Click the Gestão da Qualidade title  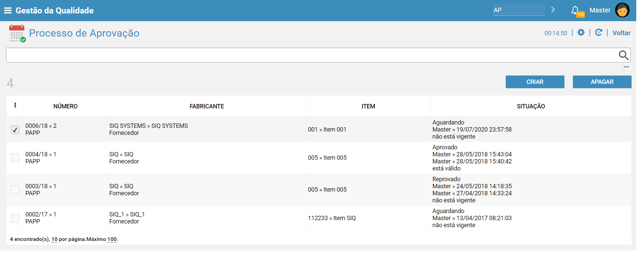55,10
